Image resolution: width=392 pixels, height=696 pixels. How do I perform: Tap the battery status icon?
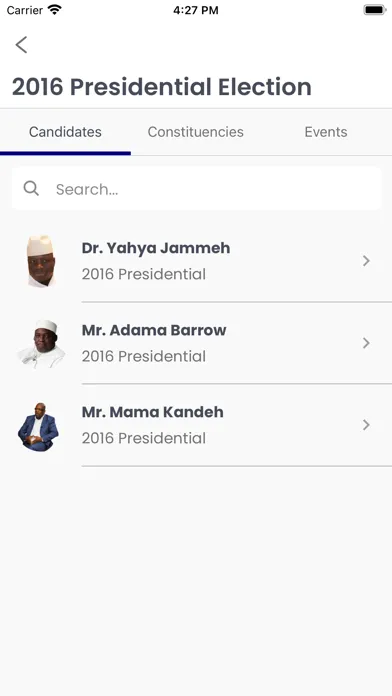[x=375, y=10]
